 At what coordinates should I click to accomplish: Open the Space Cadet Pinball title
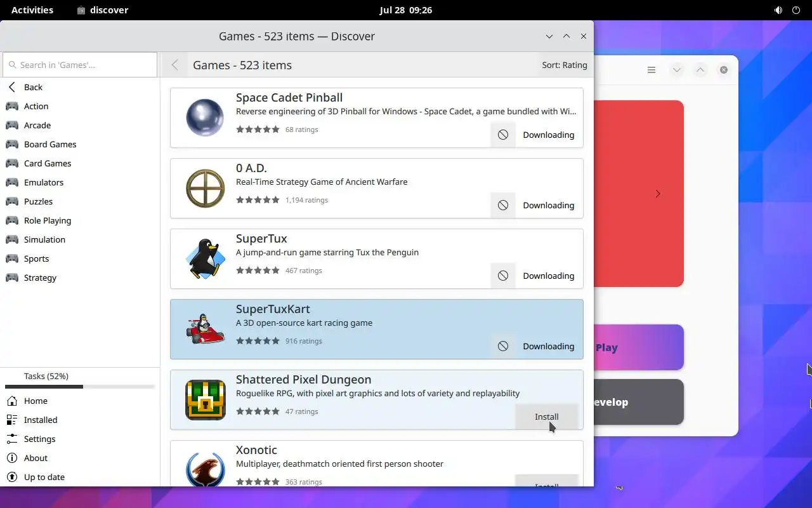[x=289, y=97]
